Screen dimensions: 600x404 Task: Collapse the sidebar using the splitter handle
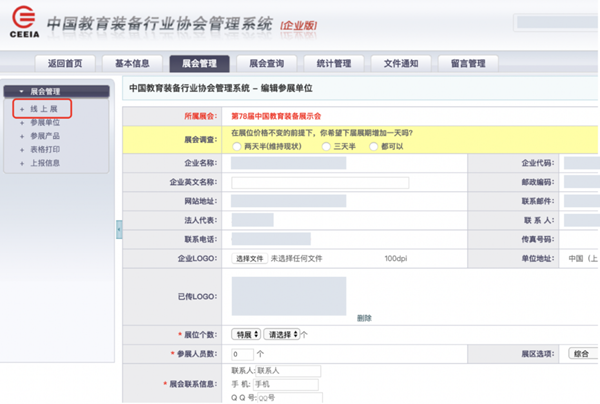point(118,230)
